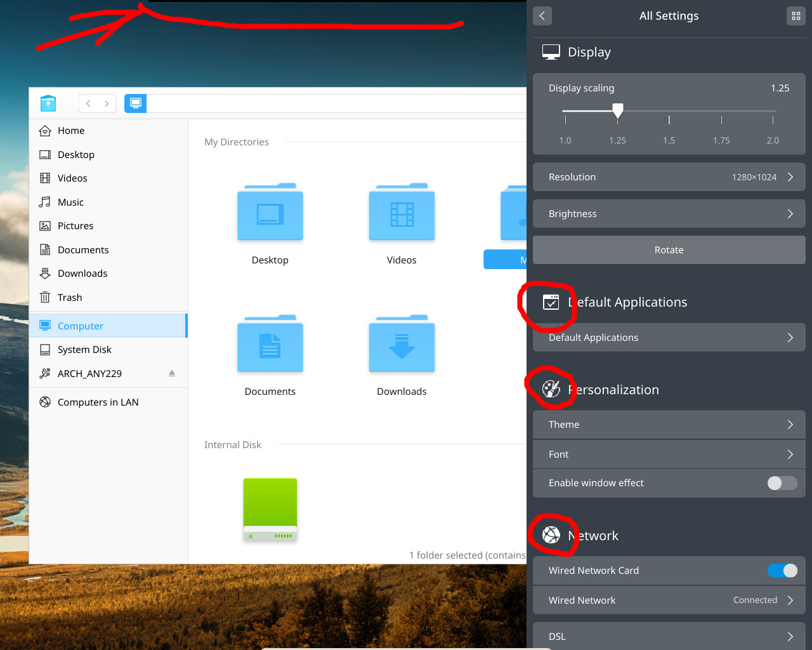Click the Network section header
Screen dimensions: 812x650
pos(580,536)
